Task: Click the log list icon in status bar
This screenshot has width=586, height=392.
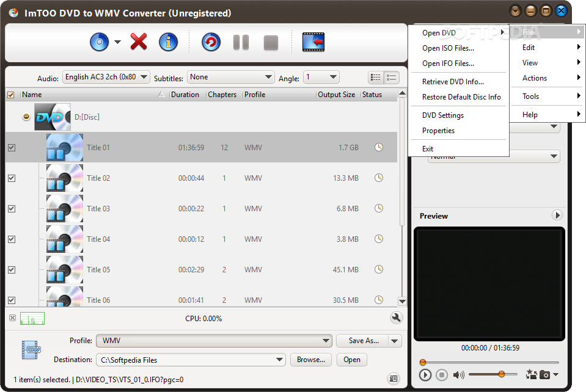Action: (393, 379)
